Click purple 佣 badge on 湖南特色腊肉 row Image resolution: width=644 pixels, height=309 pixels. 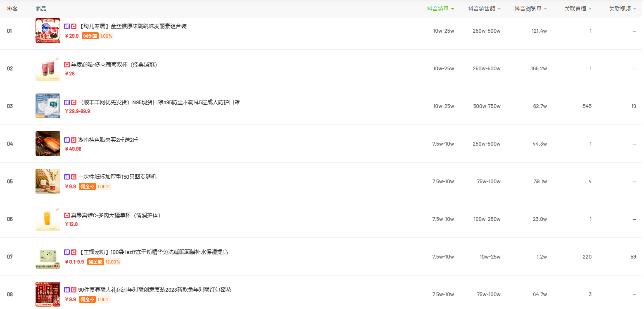click(x=67, y=140)
